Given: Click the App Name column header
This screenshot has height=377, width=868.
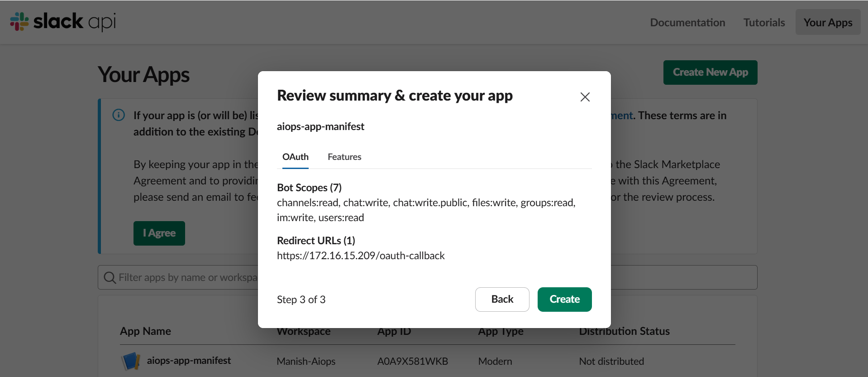Looking at the screenshot, I should click(145, 331).
